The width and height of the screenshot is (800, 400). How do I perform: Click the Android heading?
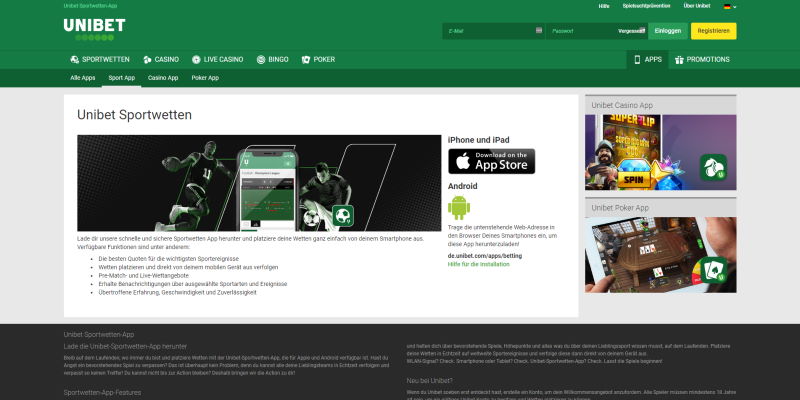(462, 186)
